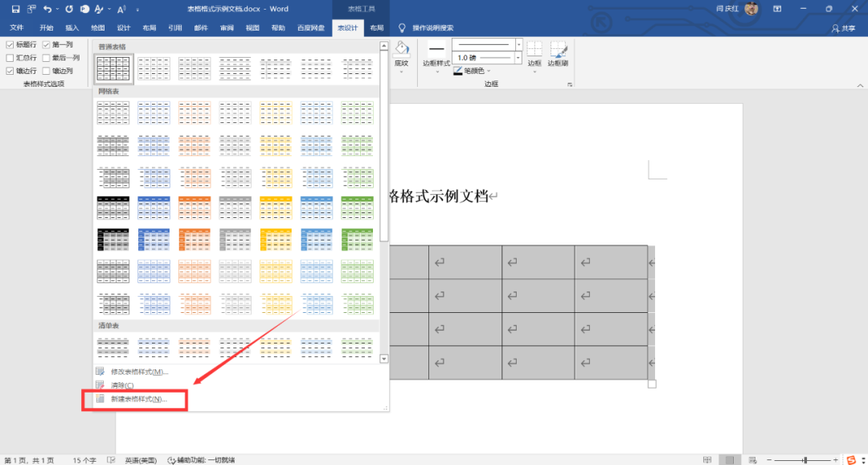Click the zoom slider handle
Viewport: 868px width, 465px height.
pyautogui.click(x=805, y=460)
